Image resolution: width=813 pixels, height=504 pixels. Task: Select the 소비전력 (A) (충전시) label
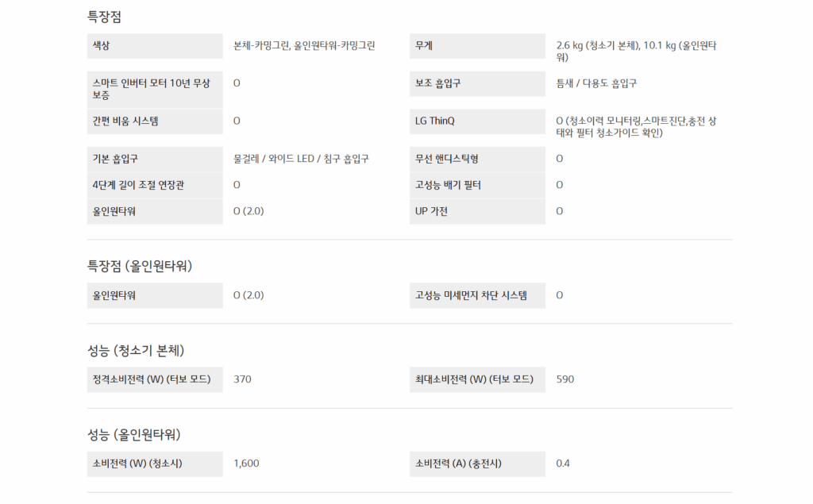[459, 464]
